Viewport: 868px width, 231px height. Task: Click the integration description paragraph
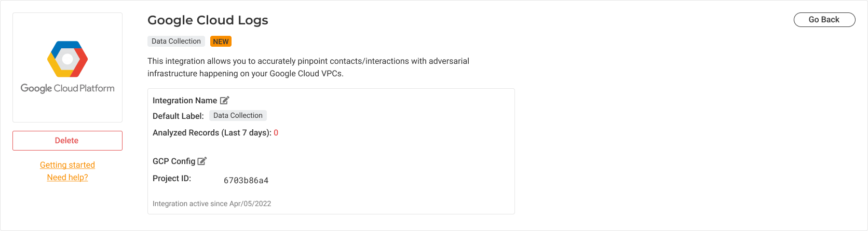click(x=308, y=67)
